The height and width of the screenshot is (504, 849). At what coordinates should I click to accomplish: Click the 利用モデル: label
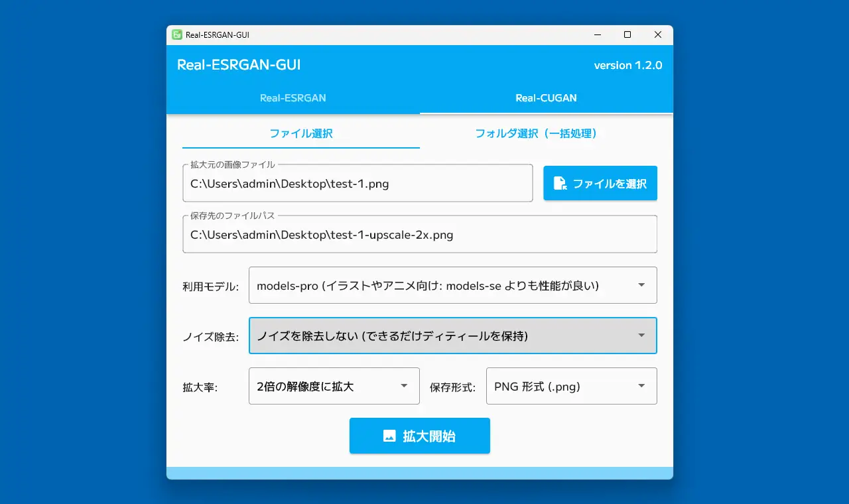pos(211,286)
